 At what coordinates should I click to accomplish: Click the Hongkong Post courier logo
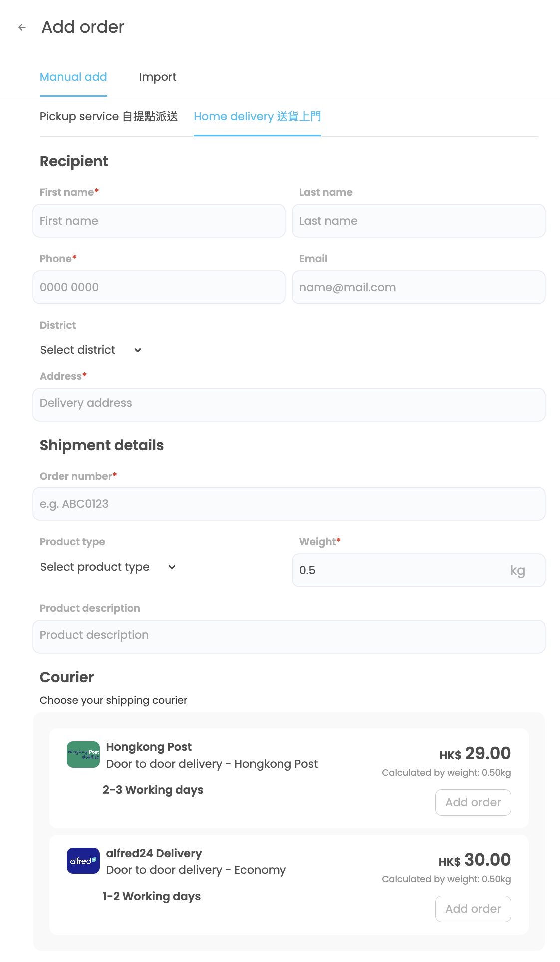pyautogui.click(x=83, y=754)
